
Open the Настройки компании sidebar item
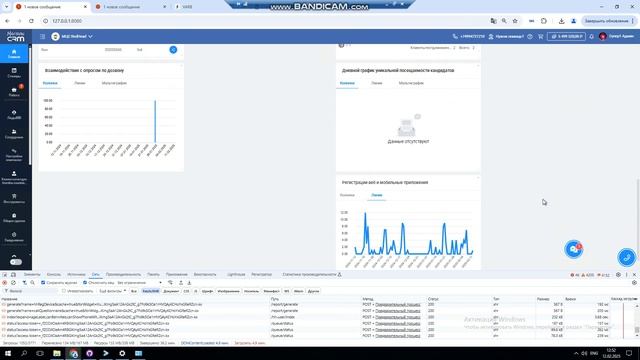[x=14, y=155]
